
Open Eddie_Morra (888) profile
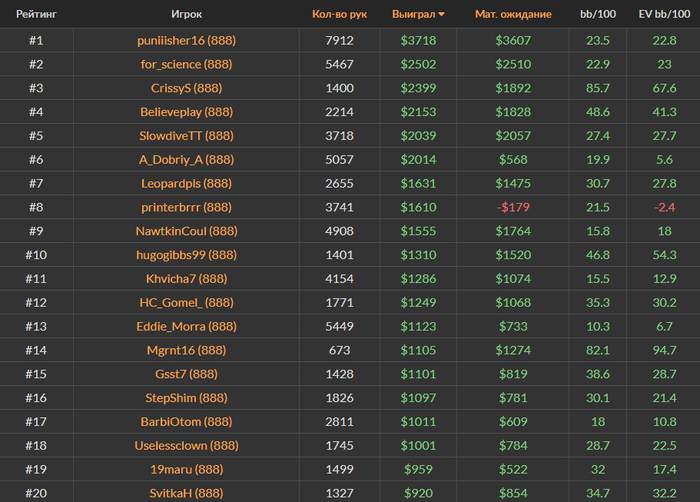(186, 326)
